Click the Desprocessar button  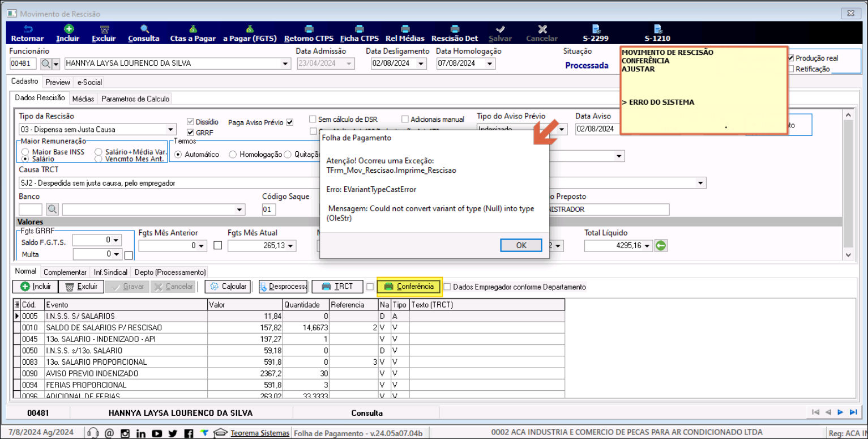[283, 287]
